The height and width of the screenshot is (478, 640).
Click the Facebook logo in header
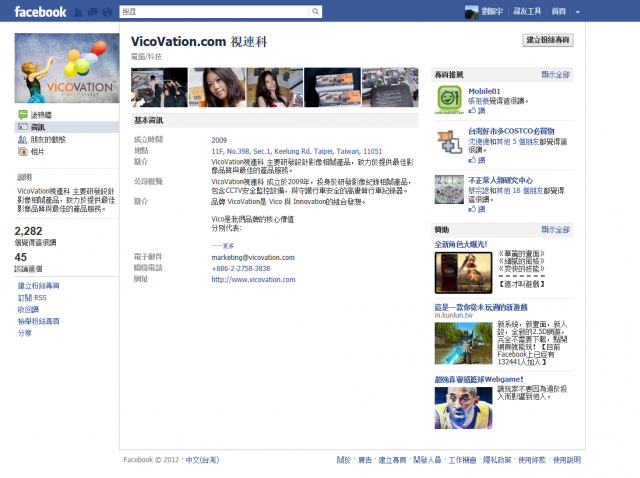40,12
